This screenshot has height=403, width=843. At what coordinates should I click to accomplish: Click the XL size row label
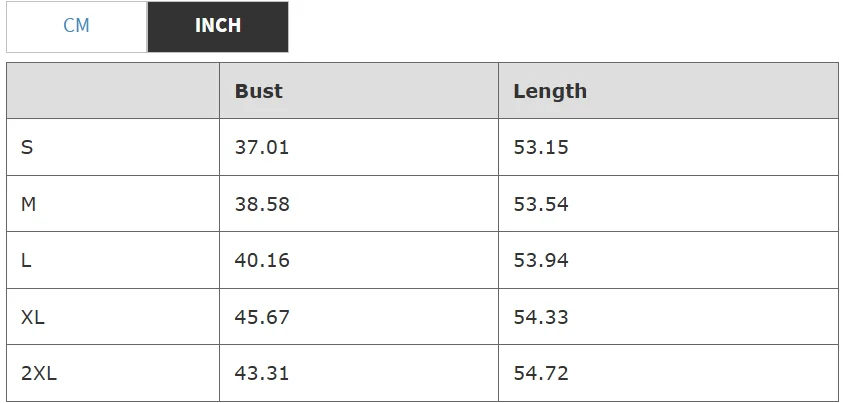pyautogui.click(x=33, y=317)
